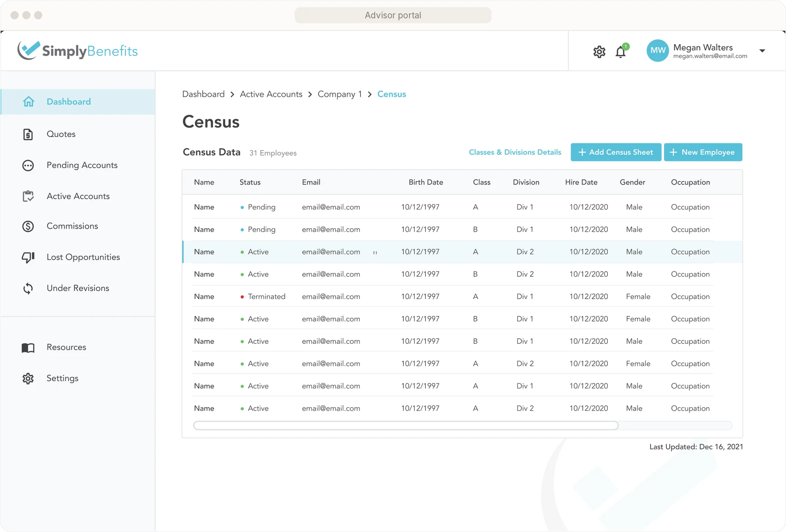Click the Hire Date column header
Image resolution: width=786 pixels, height=532 pixels.
pos(581,182)
